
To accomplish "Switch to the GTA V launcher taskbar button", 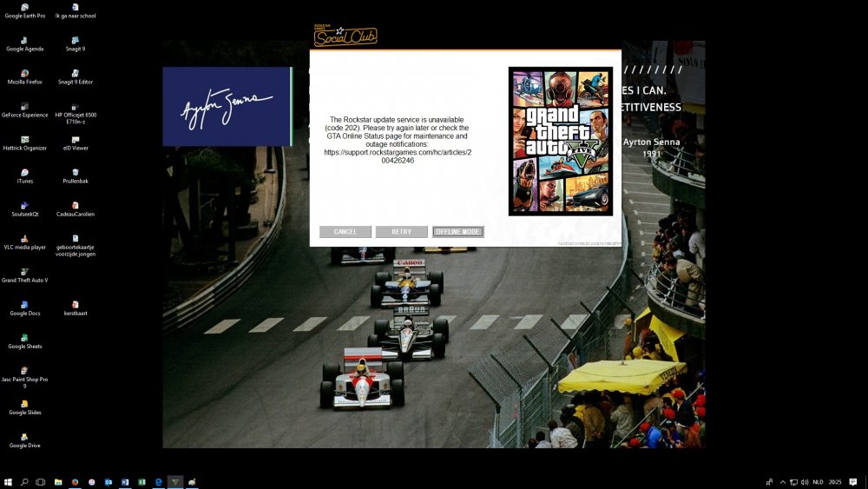I will (175, 482).
